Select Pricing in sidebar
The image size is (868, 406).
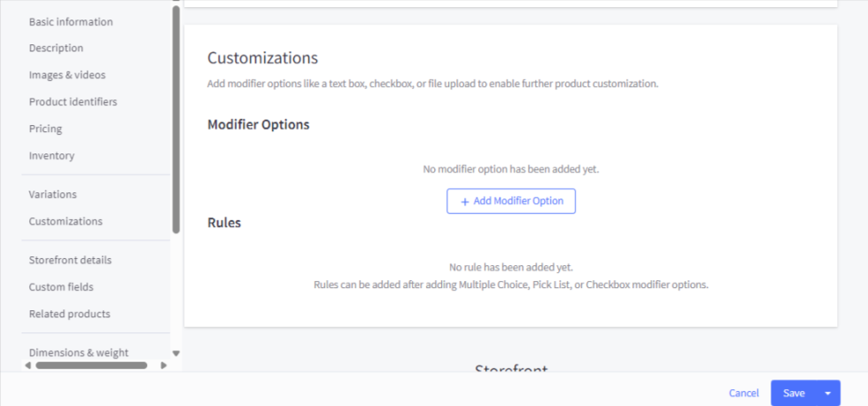point(45,129)
